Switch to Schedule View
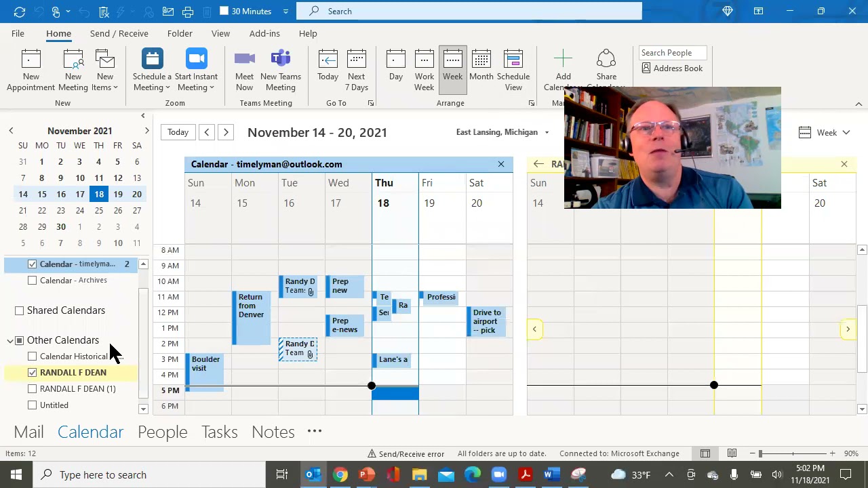This screenshot has width=868, height=488. tap(513, 70)
